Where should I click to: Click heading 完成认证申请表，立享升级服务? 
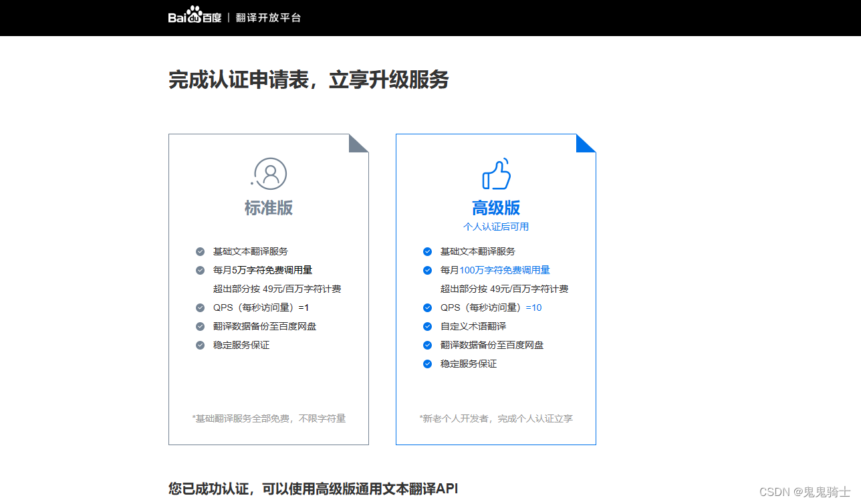[309, 80]
